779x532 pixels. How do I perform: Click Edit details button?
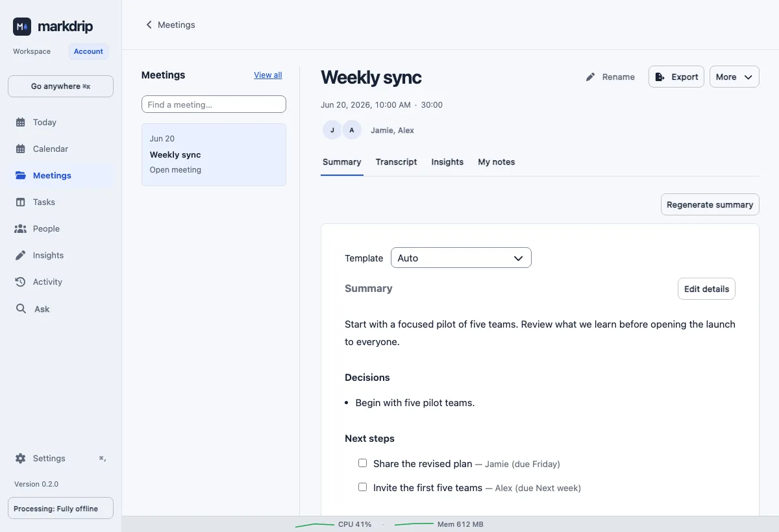(706, 289)
